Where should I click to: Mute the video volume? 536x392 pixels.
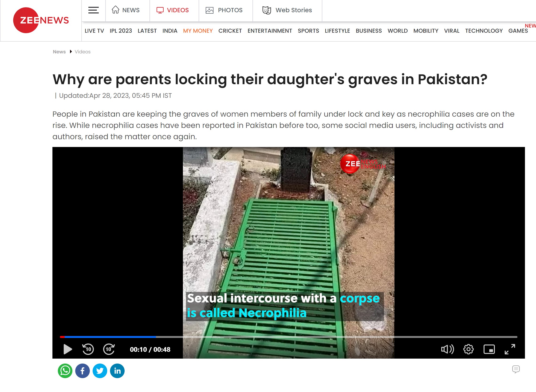tap(447, 349)
